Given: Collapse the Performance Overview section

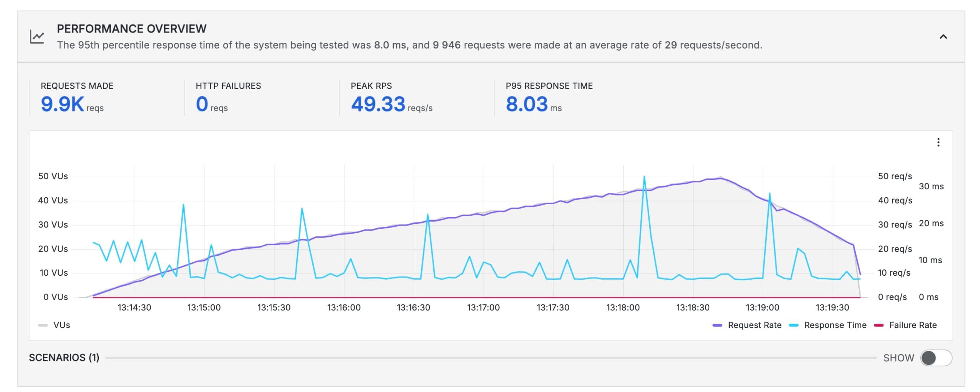Looking at the screenshot, I should [x=943, y=37].
